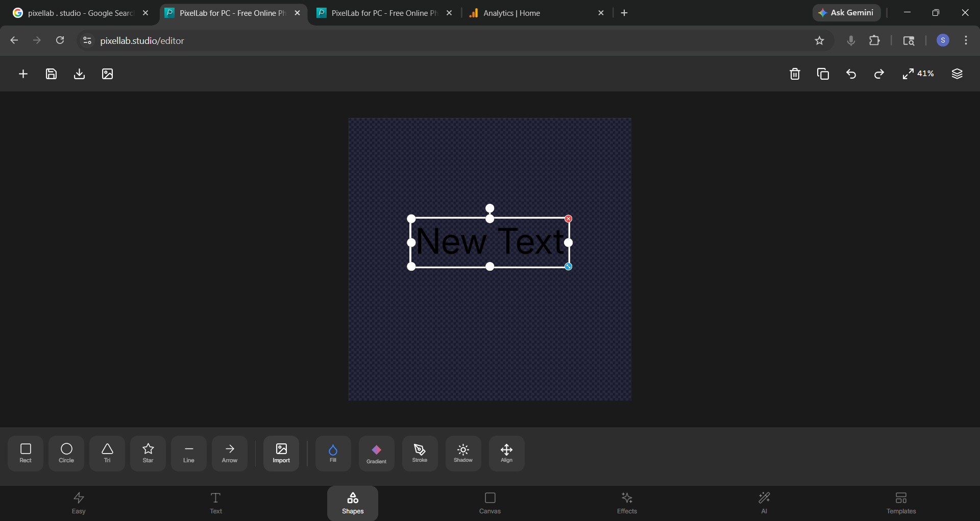Image resolution: width=980 pixels, height=521 pixels.
Task: Click the red delete handle on text box
Action: pos(568,219)
